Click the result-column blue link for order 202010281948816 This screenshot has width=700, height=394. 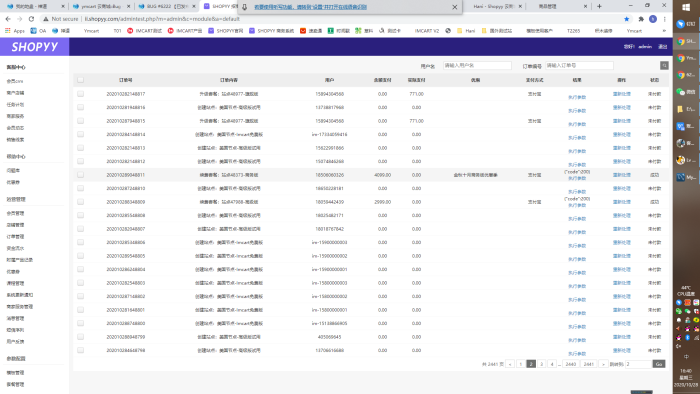point(577,111)
